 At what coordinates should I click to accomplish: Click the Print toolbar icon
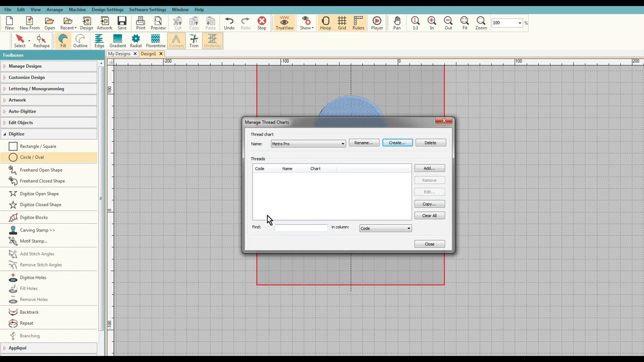[141, 23]
